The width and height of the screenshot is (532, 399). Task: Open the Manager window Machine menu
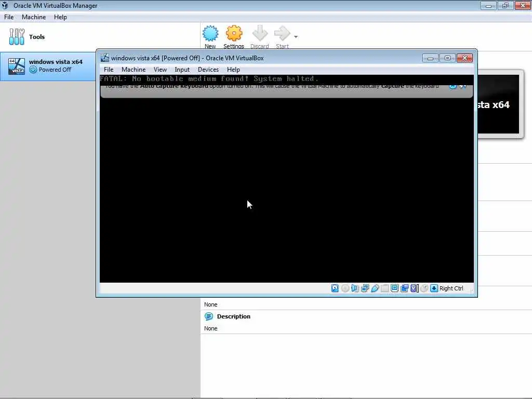(34, 17)
